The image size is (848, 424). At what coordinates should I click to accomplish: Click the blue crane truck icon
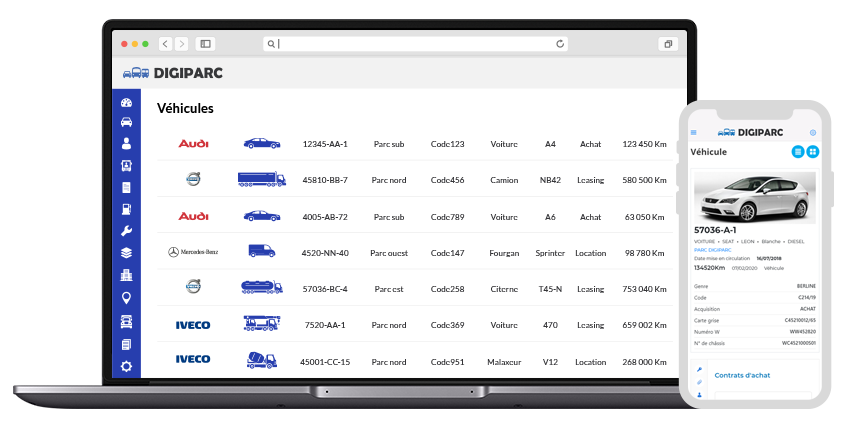(262, 323)
